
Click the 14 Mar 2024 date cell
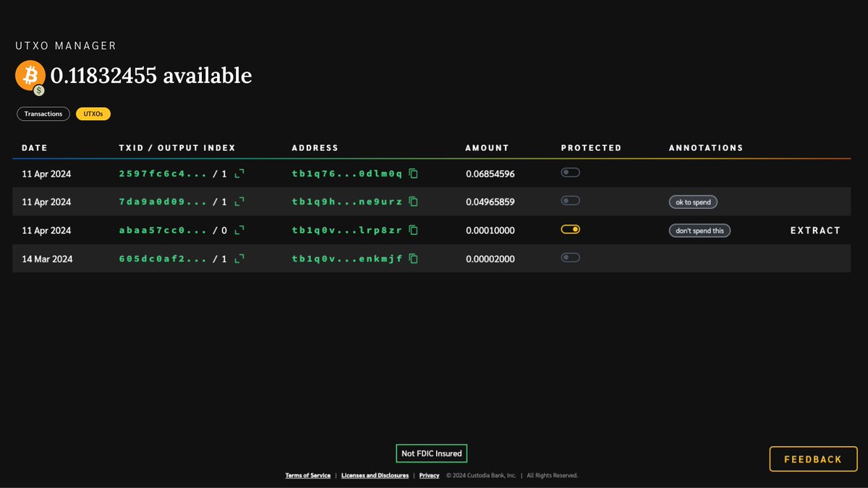pos(47,259)
